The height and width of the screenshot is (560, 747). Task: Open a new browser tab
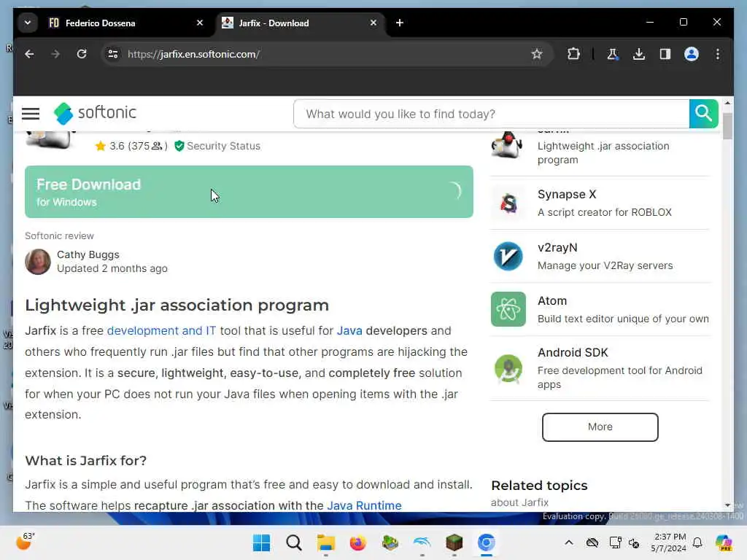point(400,23)
